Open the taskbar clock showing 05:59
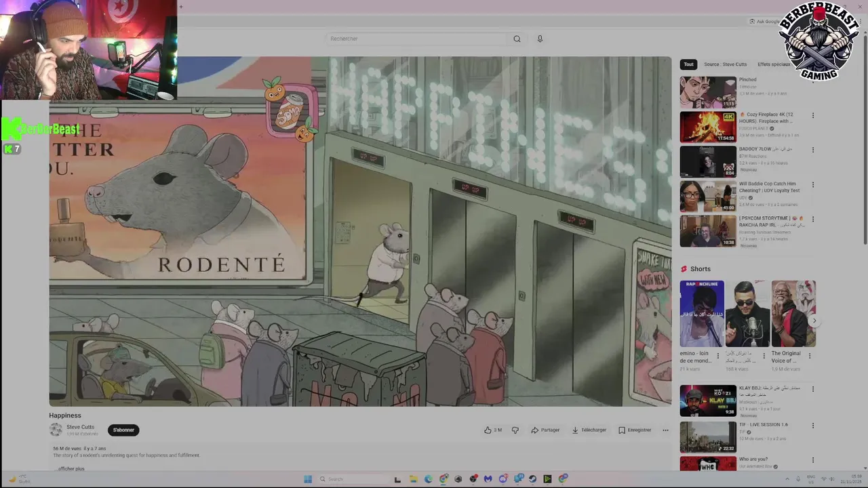Viewport: 868px width, 488px height. [850, 479]
